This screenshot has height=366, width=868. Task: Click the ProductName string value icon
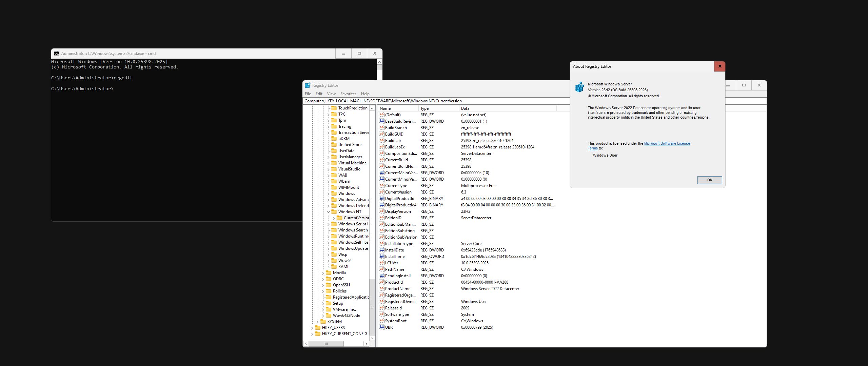pyautogui.click(x=381, y=289)
